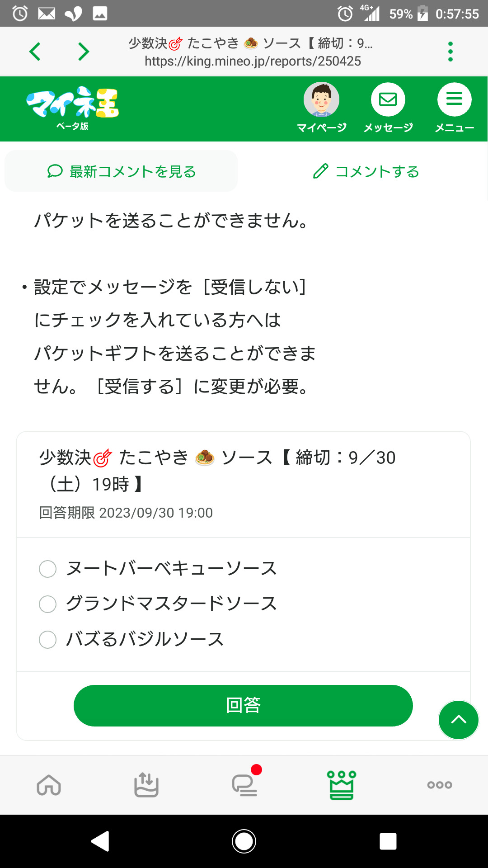Go forward with browser right chevron

coord(83,52)
